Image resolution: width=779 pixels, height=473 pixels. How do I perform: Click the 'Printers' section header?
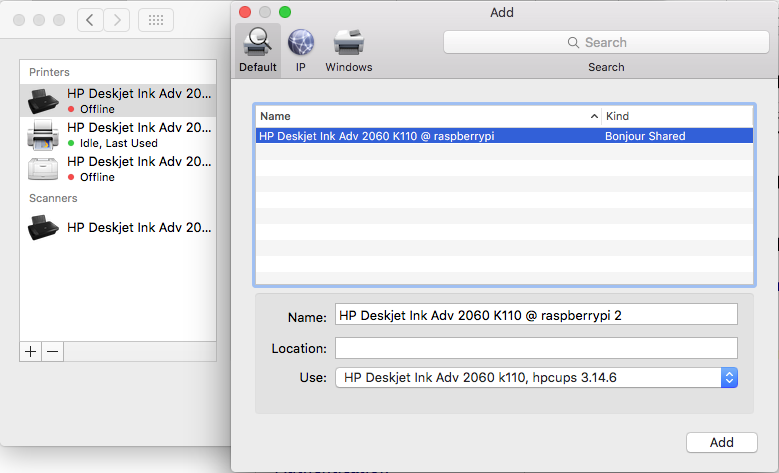pos(49,72)
